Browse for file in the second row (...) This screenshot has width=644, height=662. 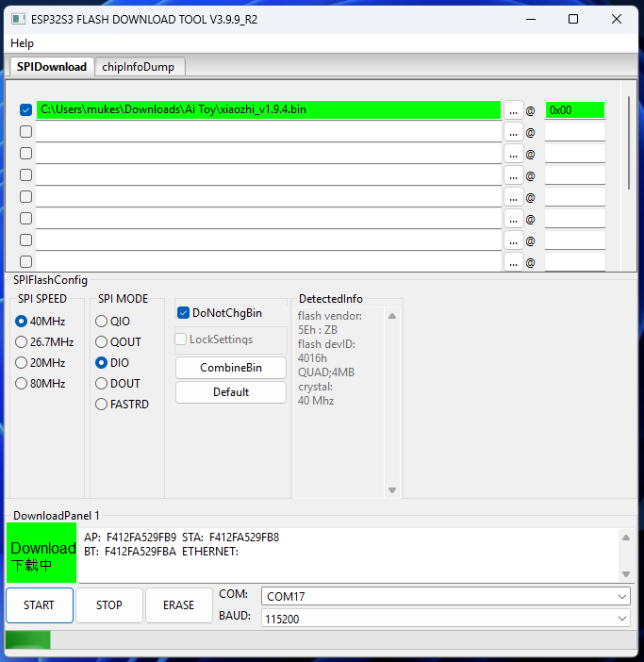[513, 132]
